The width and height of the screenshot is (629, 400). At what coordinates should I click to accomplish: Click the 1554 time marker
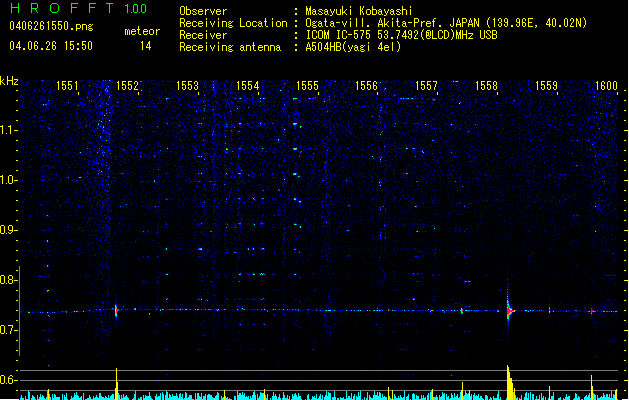[248, 86]
